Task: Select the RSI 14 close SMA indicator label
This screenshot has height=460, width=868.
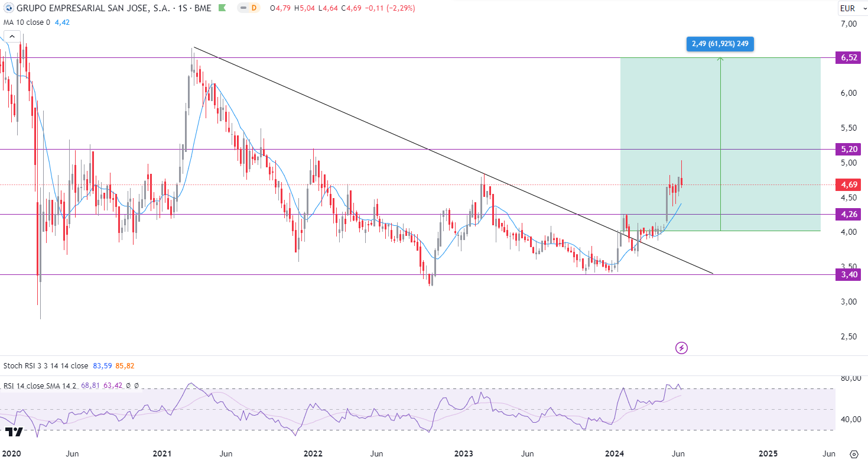Action: (40, 386)
